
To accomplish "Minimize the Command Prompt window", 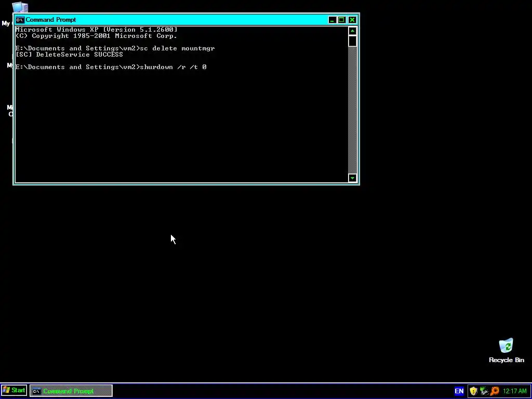I will (332, 20).
